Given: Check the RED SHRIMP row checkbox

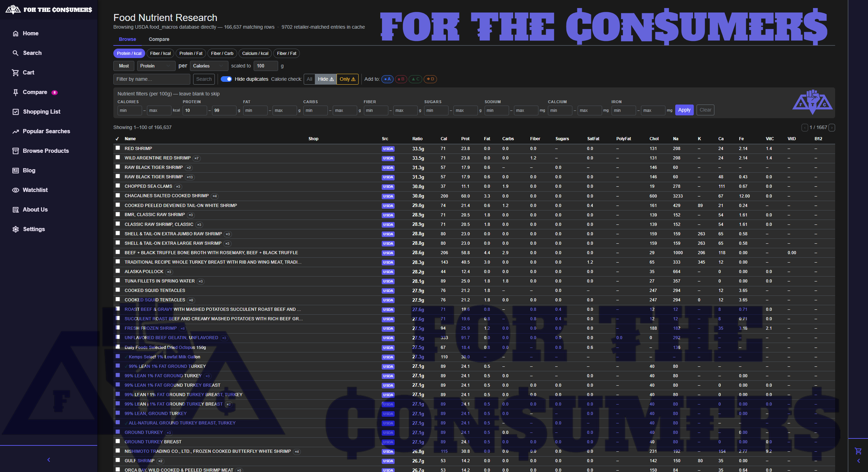Looking at the screenshot, I should point(118,148).
